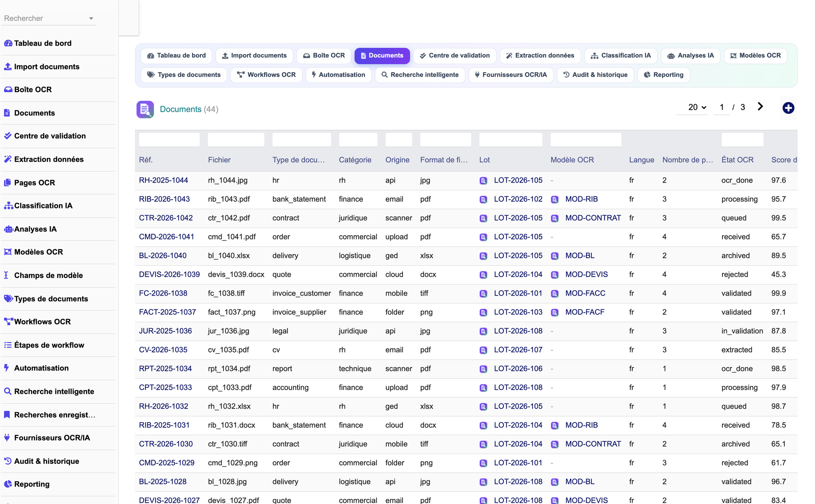This screenshot has width=815, height=504.
Task: Click the État OCR filter field
Action: tap(742, 140)
